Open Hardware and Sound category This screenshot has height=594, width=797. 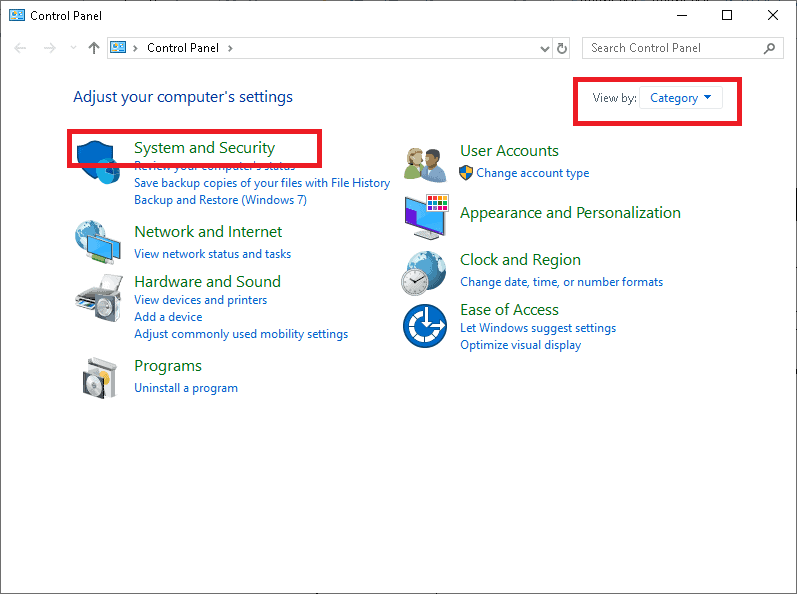(x=207, y=282)
